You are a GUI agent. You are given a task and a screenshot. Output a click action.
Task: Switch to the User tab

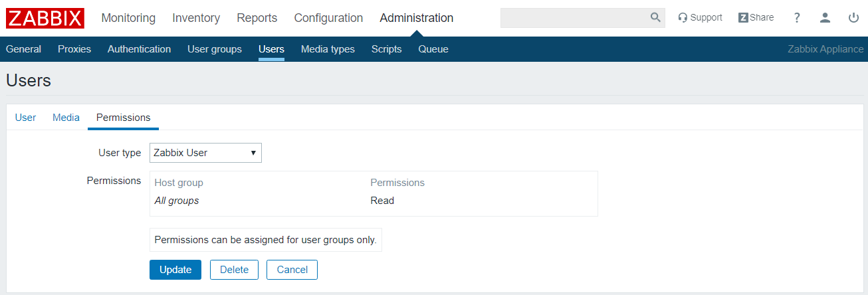click(x=25, y=118)
